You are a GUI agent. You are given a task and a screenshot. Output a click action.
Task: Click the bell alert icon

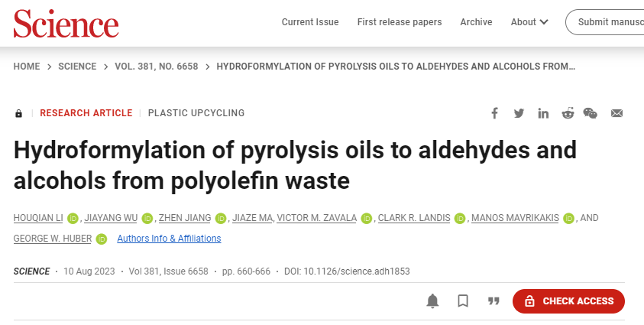(x=432, y=301)
